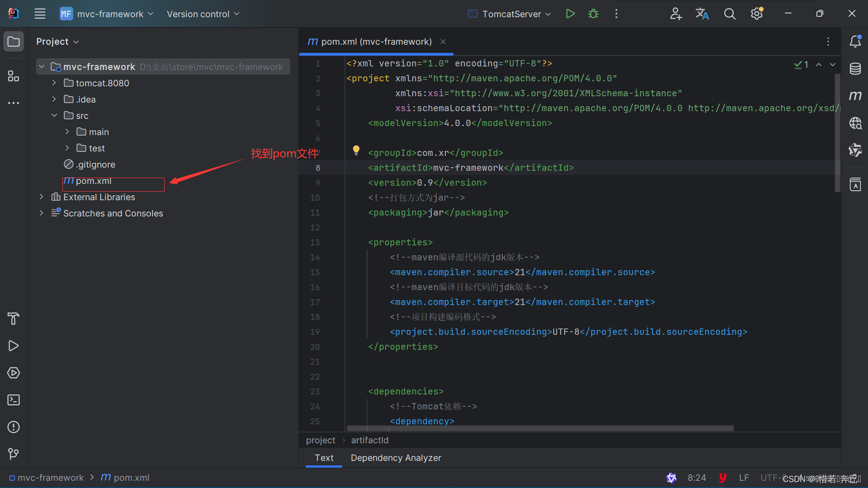Run the TomcatServer configuration

click(570, 14)
